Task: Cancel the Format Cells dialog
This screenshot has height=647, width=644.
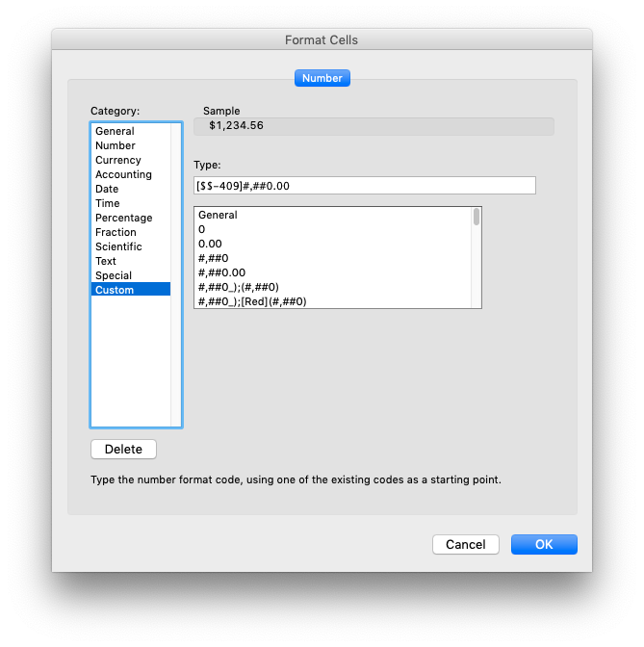Action: 466,545
